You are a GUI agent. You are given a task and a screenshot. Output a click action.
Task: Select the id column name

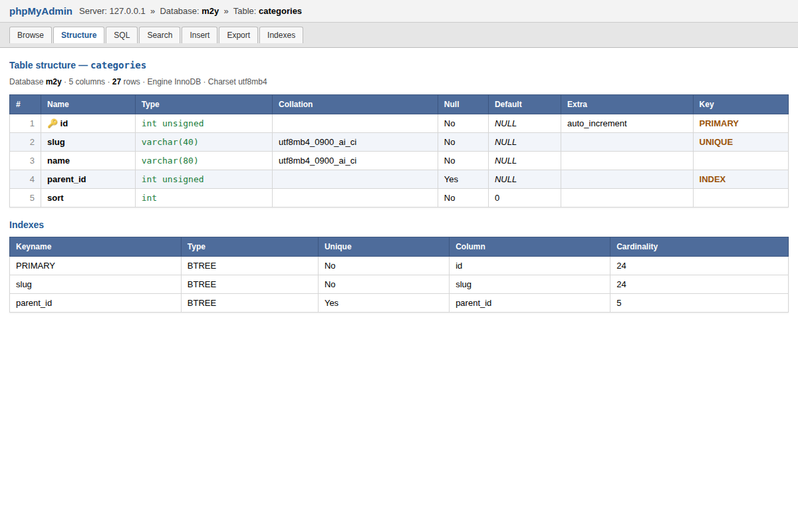tap(64, 123)
